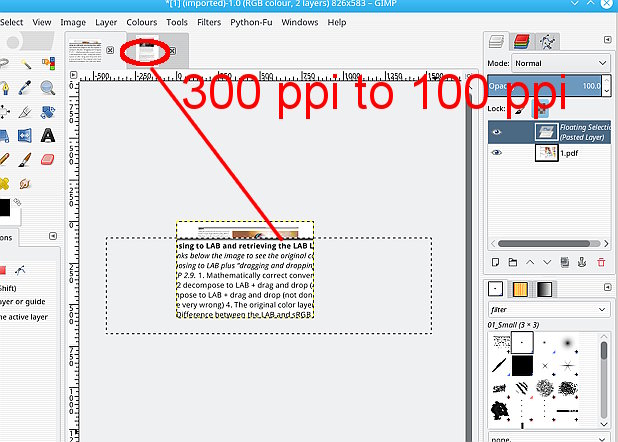Screen dimensions: 618x442
Task: Create a new layer group
Action: click(x=511, y=262)
